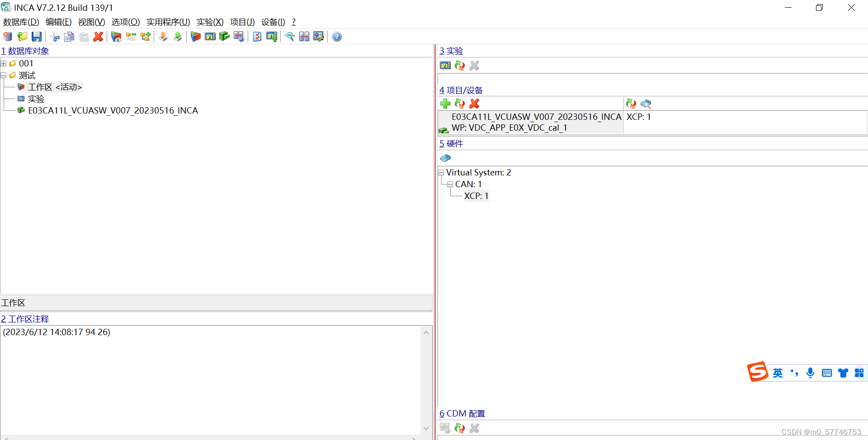Select the 实验 item in database tree
Screen dimensions: 868x440
point(36,99)
